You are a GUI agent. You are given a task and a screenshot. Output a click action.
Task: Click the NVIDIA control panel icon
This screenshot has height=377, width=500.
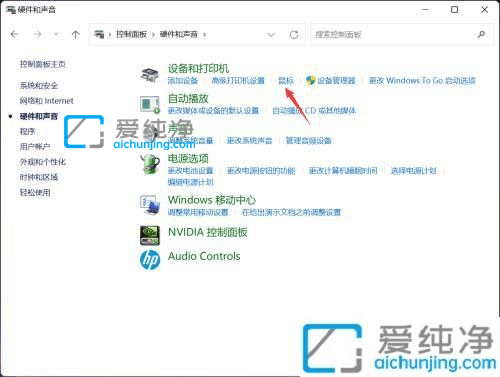(x=150, y=235)
